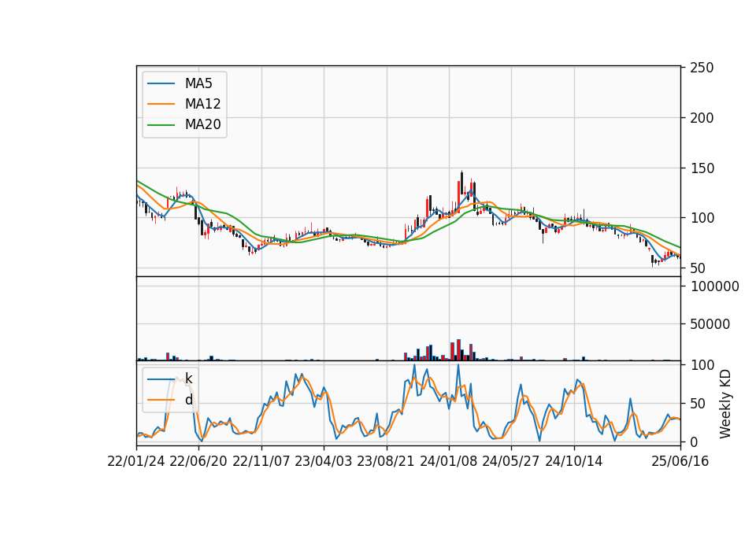756x543 pixels.
Task: Click the MA5 legend label
Action: click(198, 83)
